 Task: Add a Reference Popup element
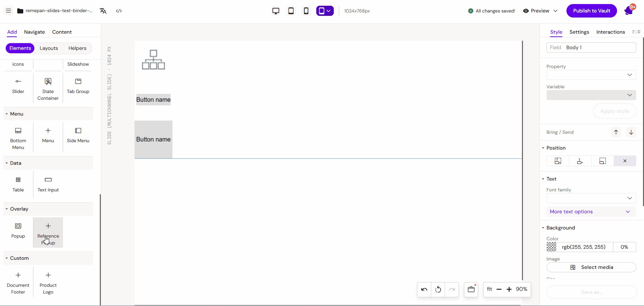pyautogui.click(x=48, y=233)
